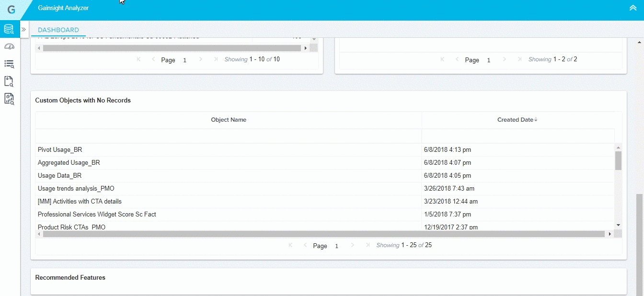
Task: Click page number field in the 1 - 10 of 10 pager
Action: [x=185, y=60]
